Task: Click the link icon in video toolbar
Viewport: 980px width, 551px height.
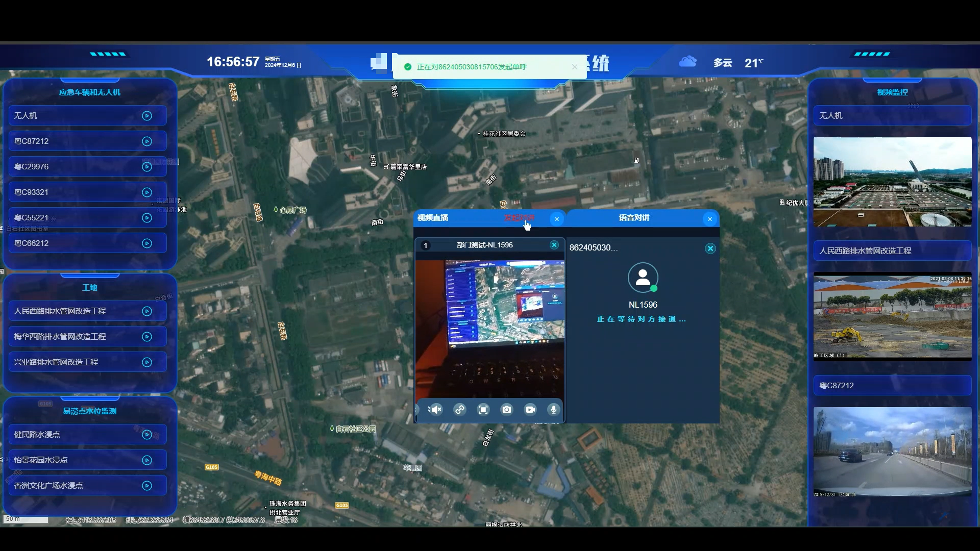Action: [x=459, y=410]
